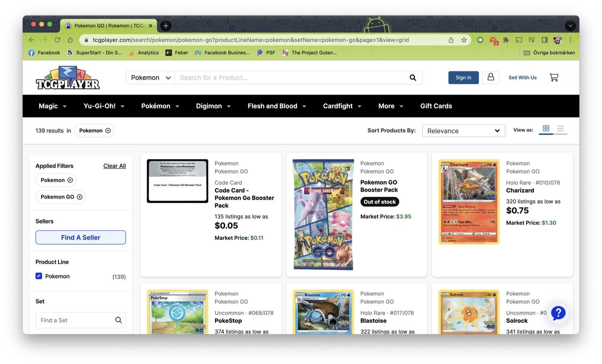602x364 pixels.
Task: Open the shopping cart icon
Action: pos(554,77)
